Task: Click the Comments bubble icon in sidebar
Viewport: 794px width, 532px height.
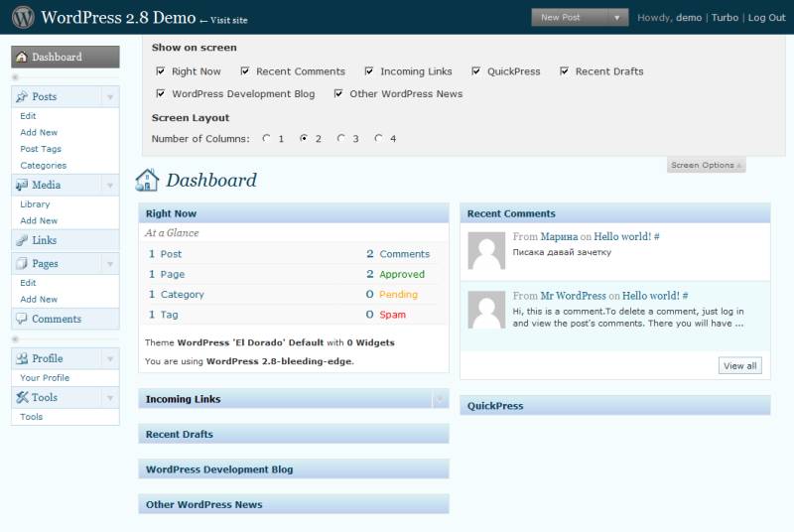Action: (22, 319)
